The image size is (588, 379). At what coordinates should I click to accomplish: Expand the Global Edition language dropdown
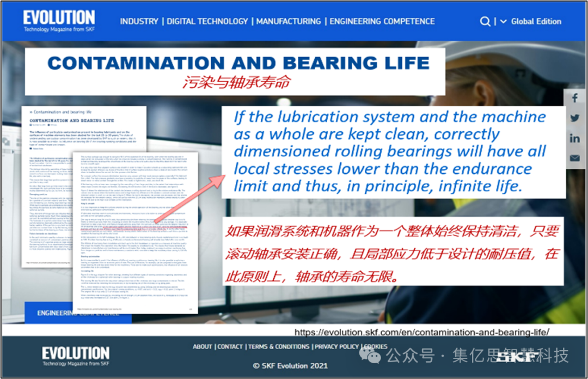(x=536, y=22)
